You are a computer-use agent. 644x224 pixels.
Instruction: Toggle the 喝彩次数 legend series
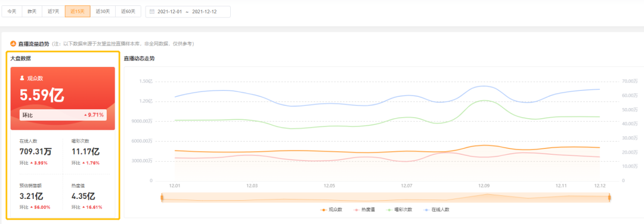click(x=400, y=210)
